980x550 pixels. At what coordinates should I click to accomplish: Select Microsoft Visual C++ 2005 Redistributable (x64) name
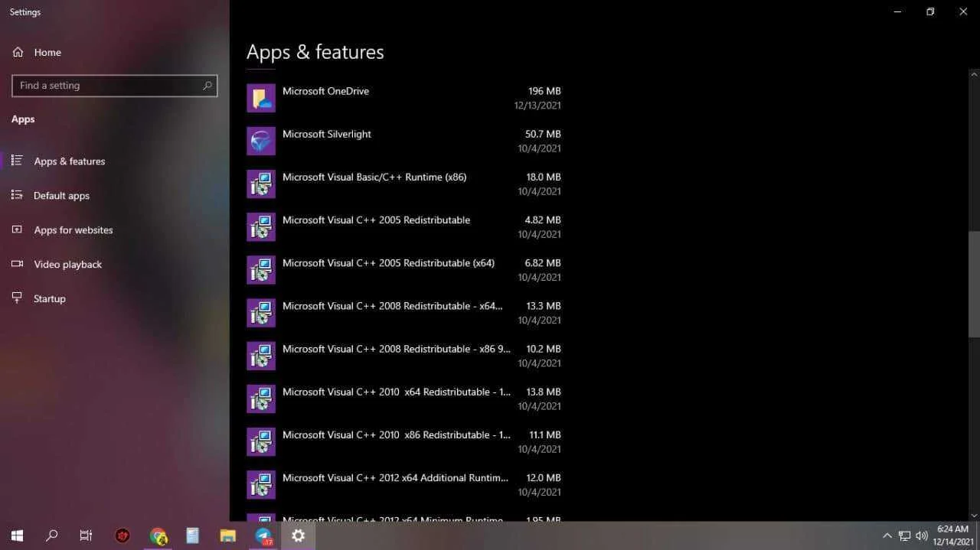(388, 262)
